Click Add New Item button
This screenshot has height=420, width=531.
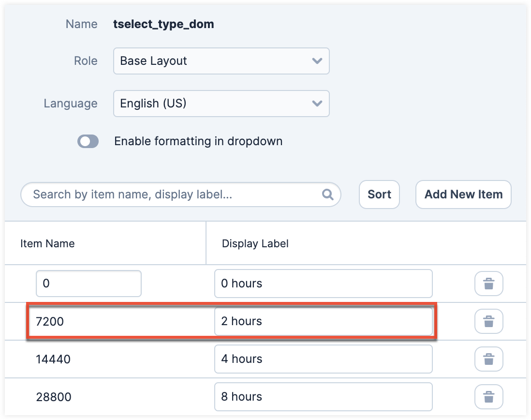tap(463, 195)
